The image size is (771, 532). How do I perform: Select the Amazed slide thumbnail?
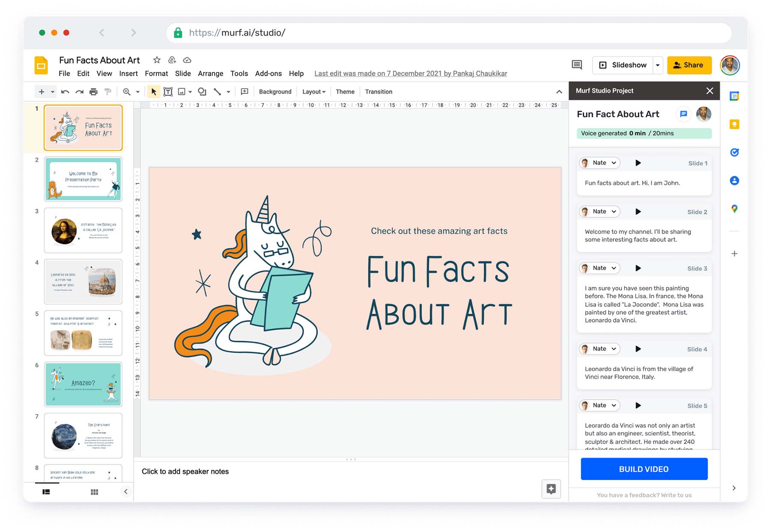pos(83,384)
